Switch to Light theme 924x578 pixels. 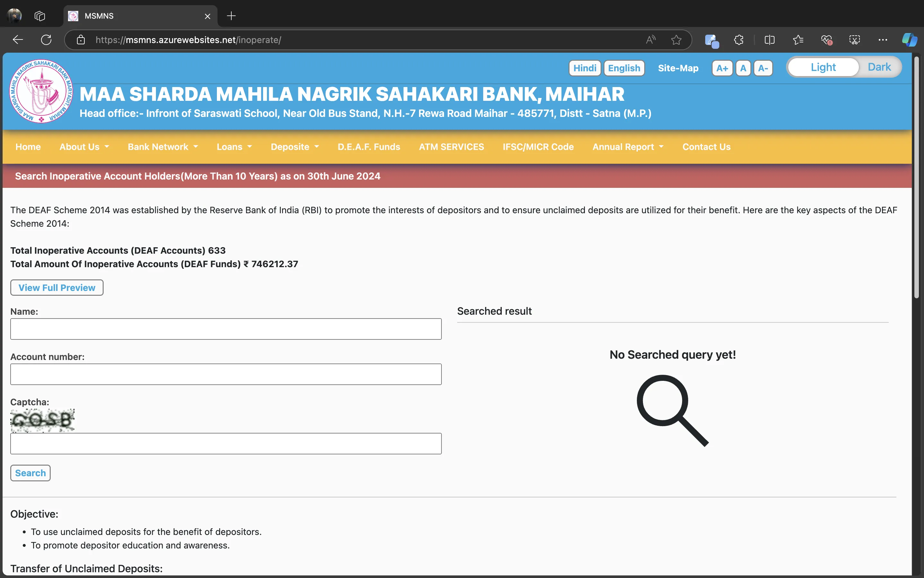point(823,67)
